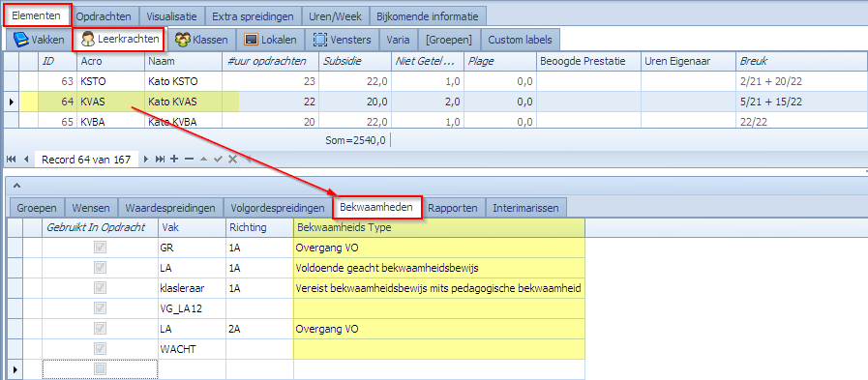This screenshot has height=380, width=868.
Task: Toggle checkbox in klasleraar row
Action: pyautogui.click(x=101, y=288)
